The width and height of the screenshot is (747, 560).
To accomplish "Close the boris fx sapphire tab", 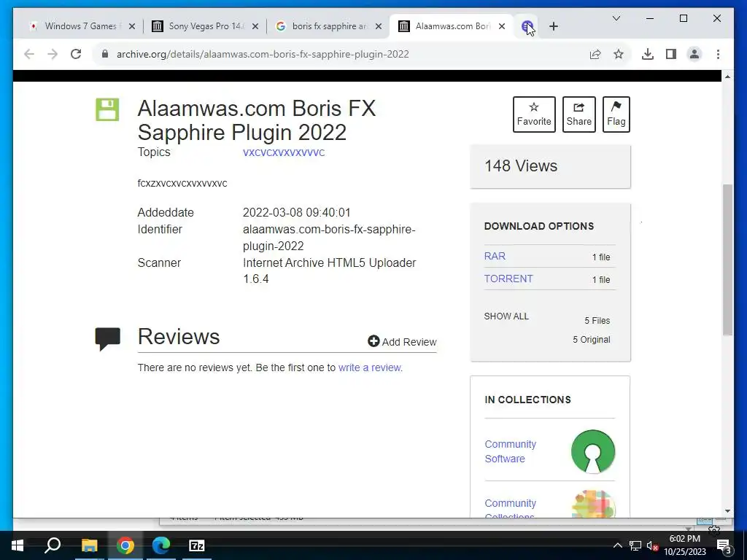I will pos(379,26).
